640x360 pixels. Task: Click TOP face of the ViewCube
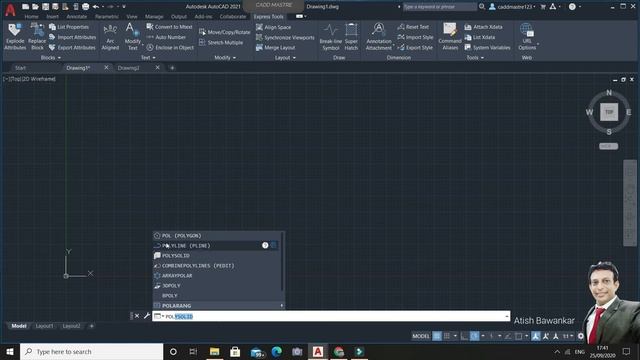click(x=609, y=112)
